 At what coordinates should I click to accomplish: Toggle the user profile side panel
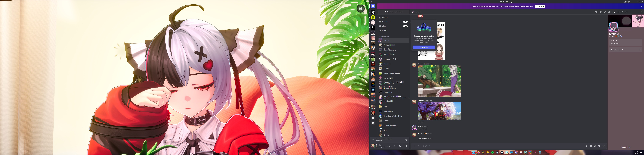tap(614, 12)
